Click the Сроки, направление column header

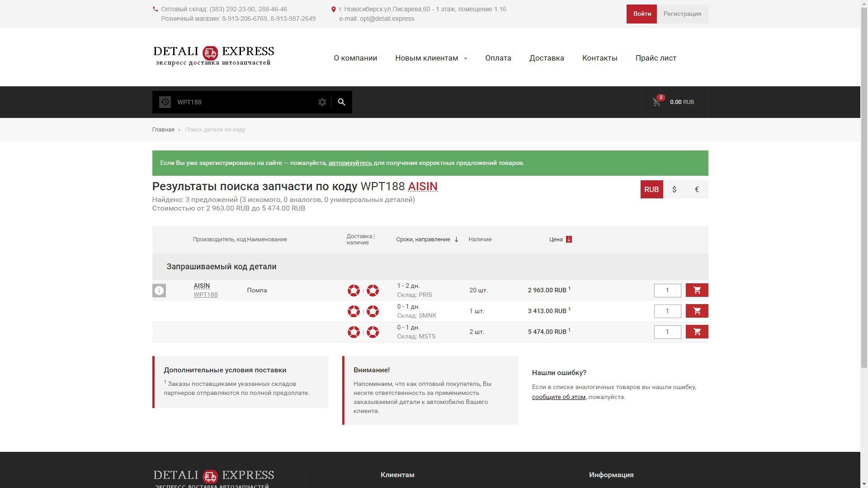tap(423, 239)
